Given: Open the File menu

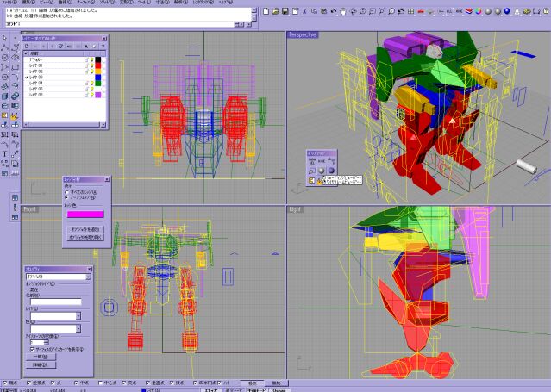Looking at the screenshot, I should [x=9, y=2].
